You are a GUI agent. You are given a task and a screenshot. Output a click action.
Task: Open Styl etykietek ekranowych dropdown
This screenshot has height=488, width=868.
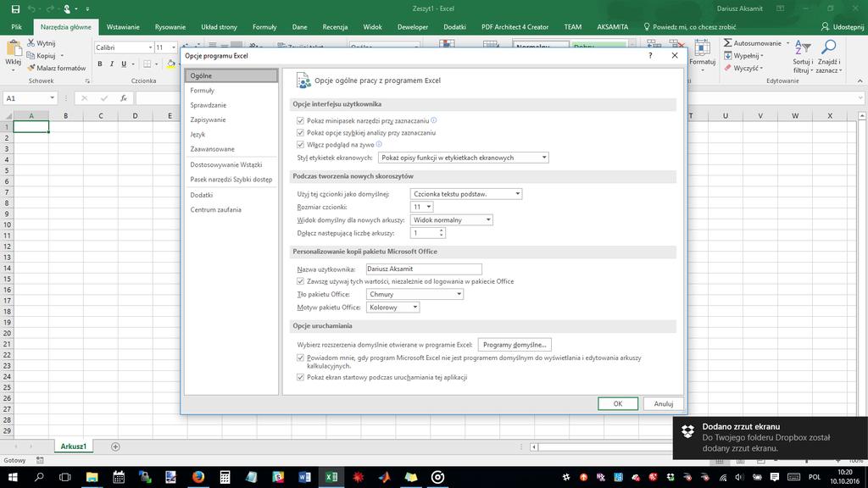tap(464, 158)
